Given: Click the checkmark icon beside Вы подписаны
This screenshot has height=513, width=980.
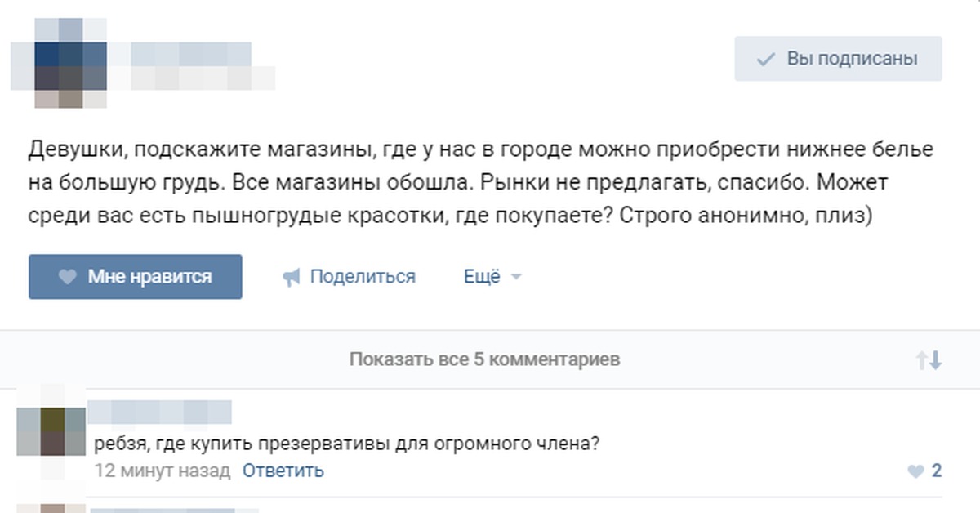Looking at the screenshot, I should coord(765,60).
